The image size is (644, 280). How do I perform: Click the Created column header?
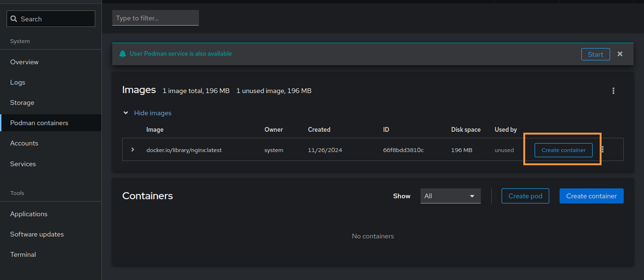[319, 129]
